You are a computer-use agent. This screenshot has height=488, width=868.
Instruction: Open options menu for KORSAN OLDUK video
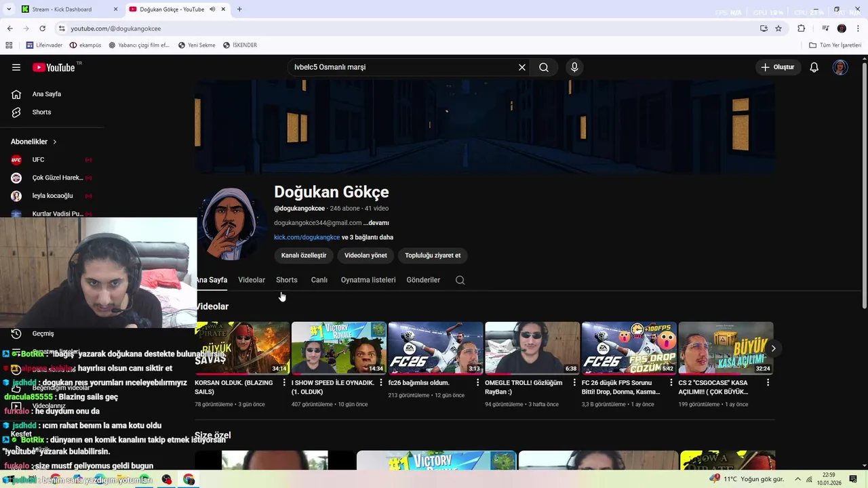[x=284, y=383]
